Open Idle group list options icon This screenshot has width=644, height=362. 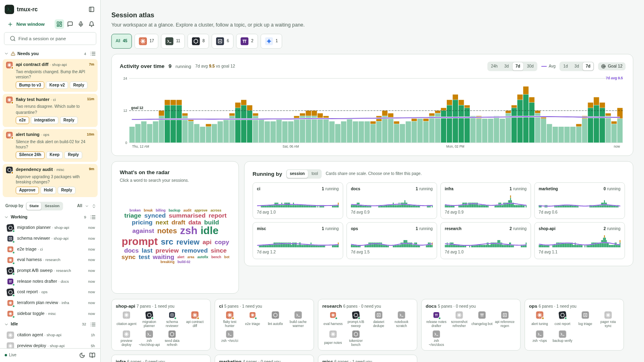93,324
